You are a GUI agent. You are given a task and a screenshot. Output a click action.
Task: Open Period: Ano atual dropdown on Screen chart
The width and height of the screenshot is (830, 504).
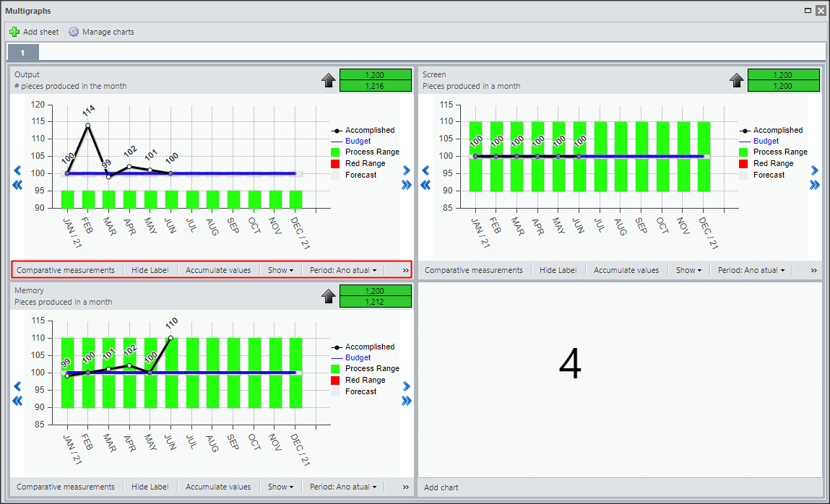click(x=751, y=270)
